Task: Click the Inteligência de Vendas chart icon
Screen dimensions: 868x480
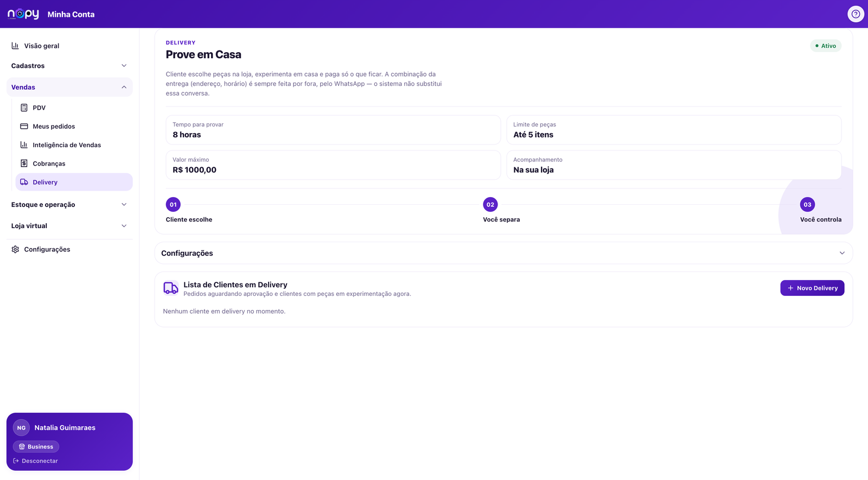Action: (24, 145)
